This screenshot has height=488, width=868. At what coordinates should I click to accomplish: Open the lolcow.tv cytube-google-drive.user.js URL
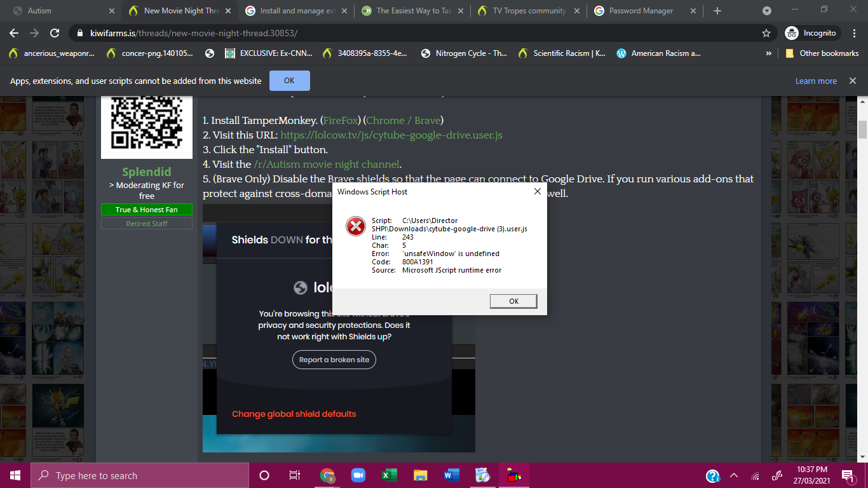(391, 135)
